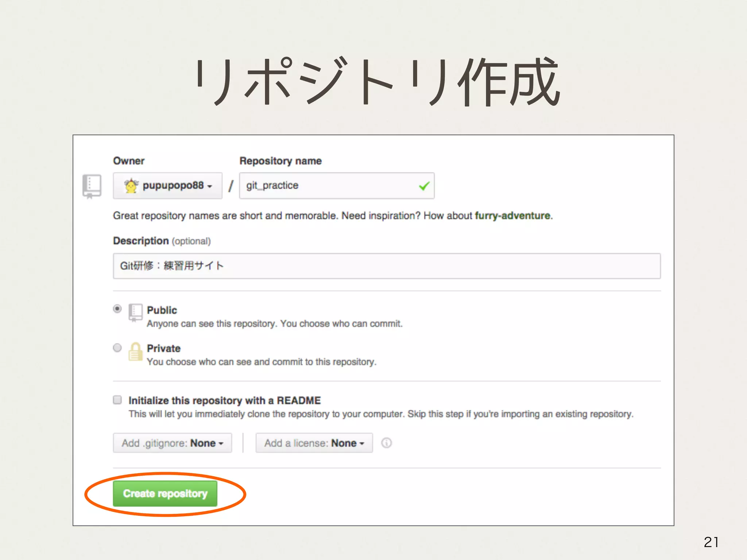Click the Initialize with a README label text

point(224,400)
